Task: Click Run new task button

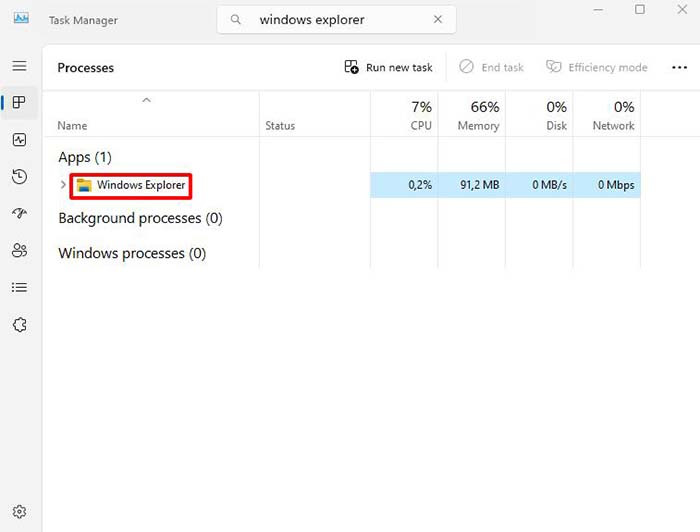Action: coord(388,67)
